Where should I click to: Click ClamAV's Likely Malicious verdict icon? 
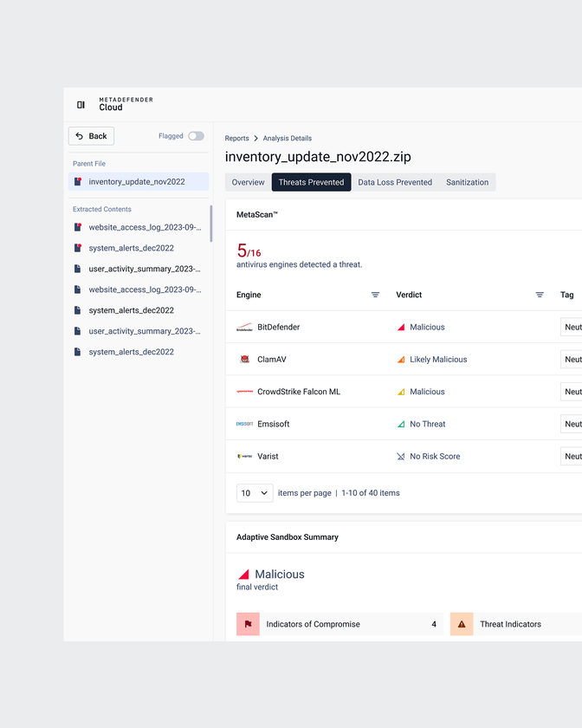[401, 360]
